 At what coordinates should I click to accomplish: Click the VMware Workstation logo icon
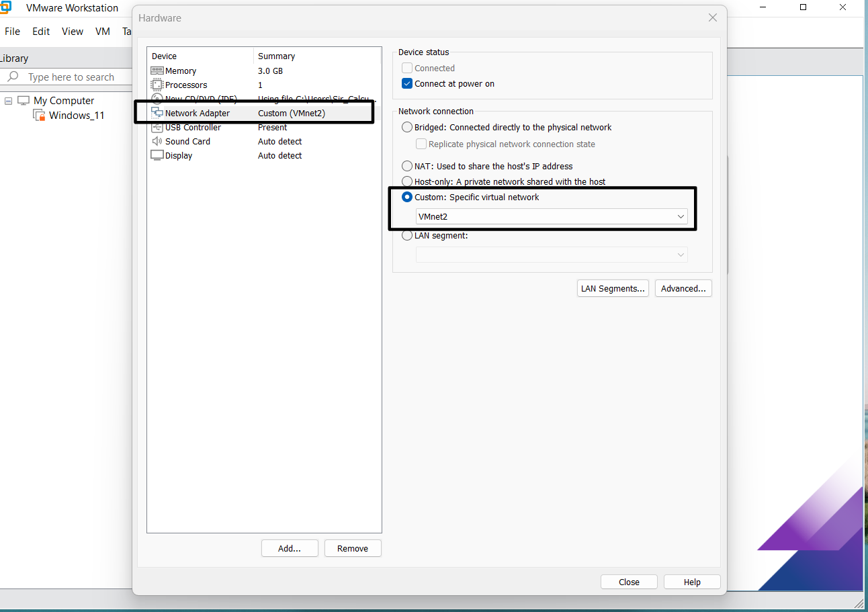(5, 7)
